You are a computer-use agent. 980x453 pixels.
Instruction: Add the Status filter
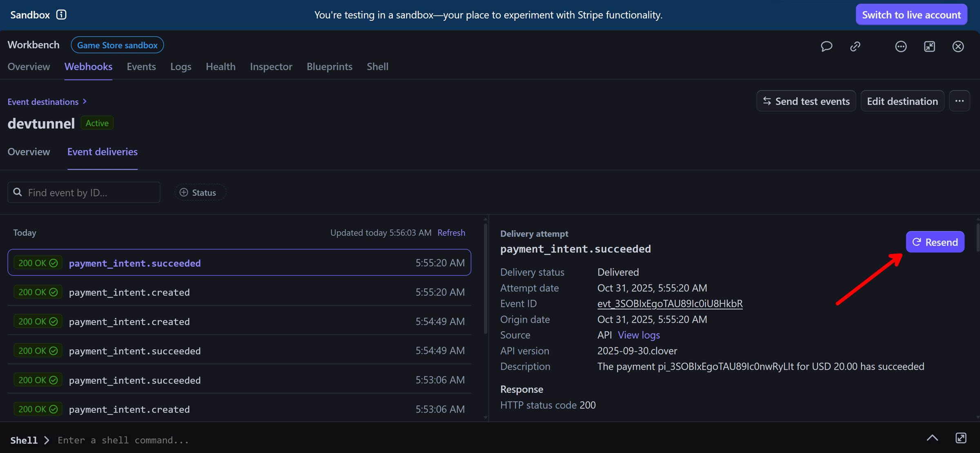tap(200, 192)
